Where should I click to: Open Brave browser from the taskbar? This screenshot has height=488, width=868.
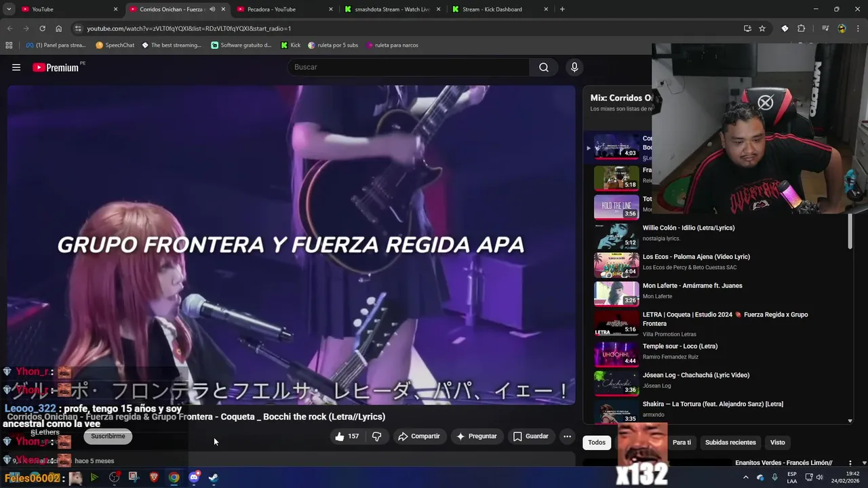[x=154, y=477]
